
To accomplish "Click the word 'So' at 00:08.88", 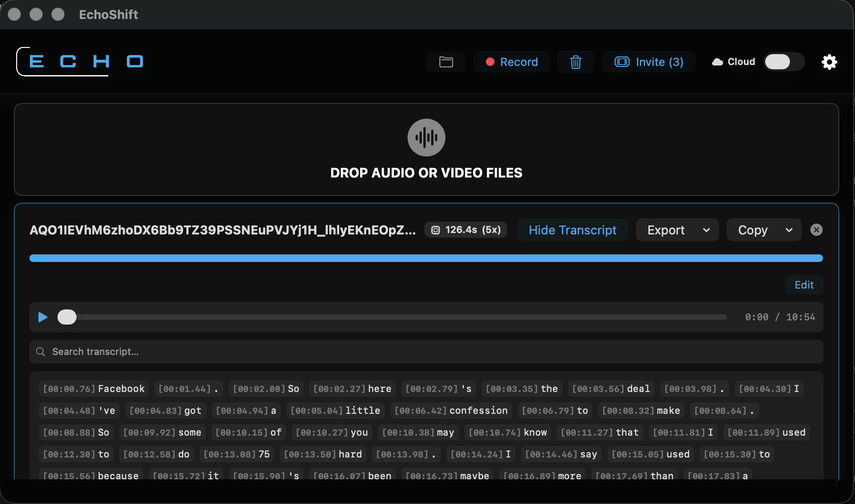I will [76, 432].
